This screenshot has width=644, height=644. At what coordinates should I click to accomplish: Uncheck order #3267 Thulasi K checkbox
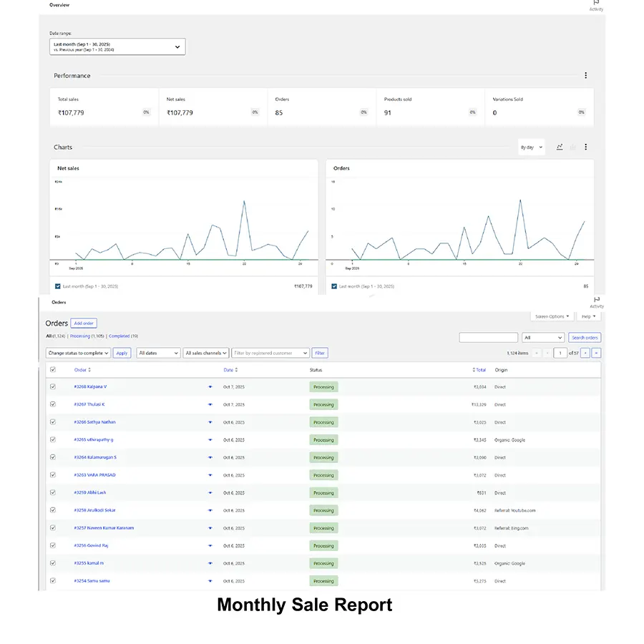[52, 404]
